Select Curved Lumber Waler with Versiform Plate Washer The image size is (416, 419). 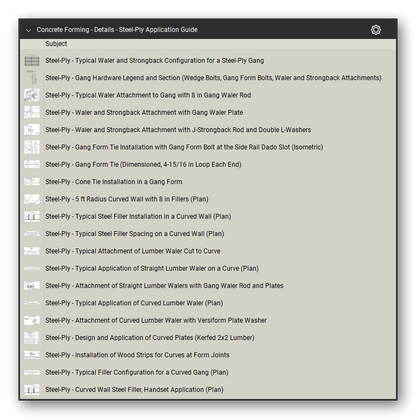click(x=156, y=321)
